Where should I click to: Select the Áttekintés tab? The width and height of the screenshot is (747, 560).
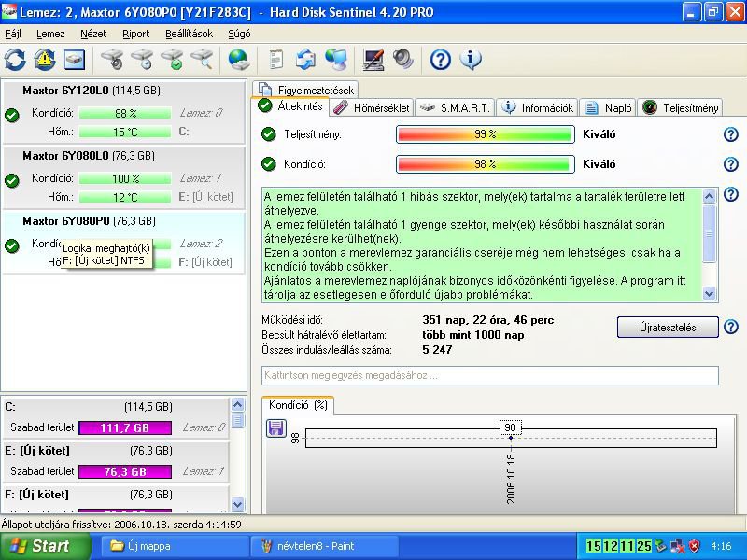point(290,106)
